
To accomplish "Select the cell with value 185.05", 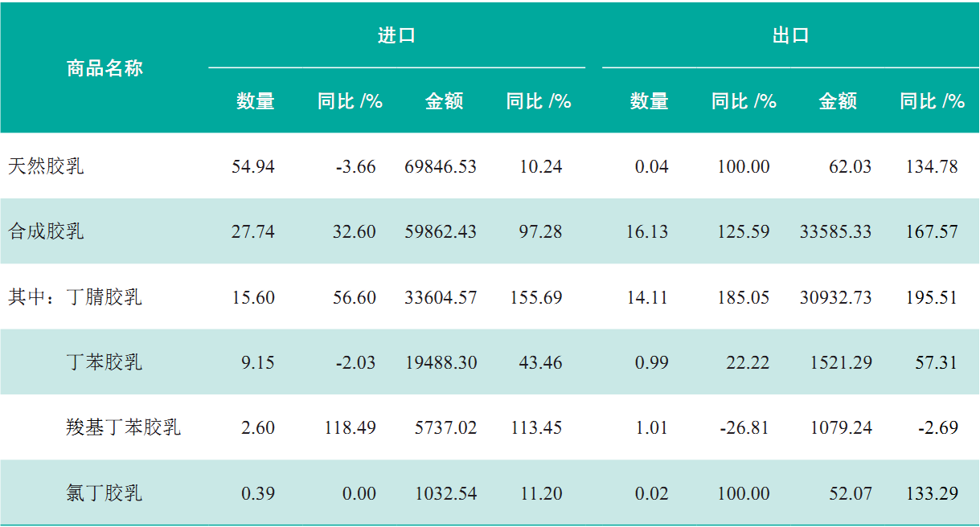I will click(x=744, y=297).
